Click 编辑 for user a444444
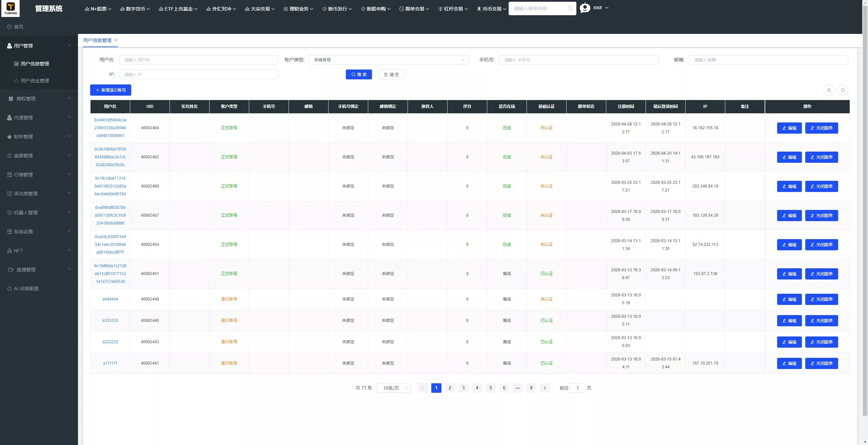This screenshot has height=445, width=868. [789, 299]
